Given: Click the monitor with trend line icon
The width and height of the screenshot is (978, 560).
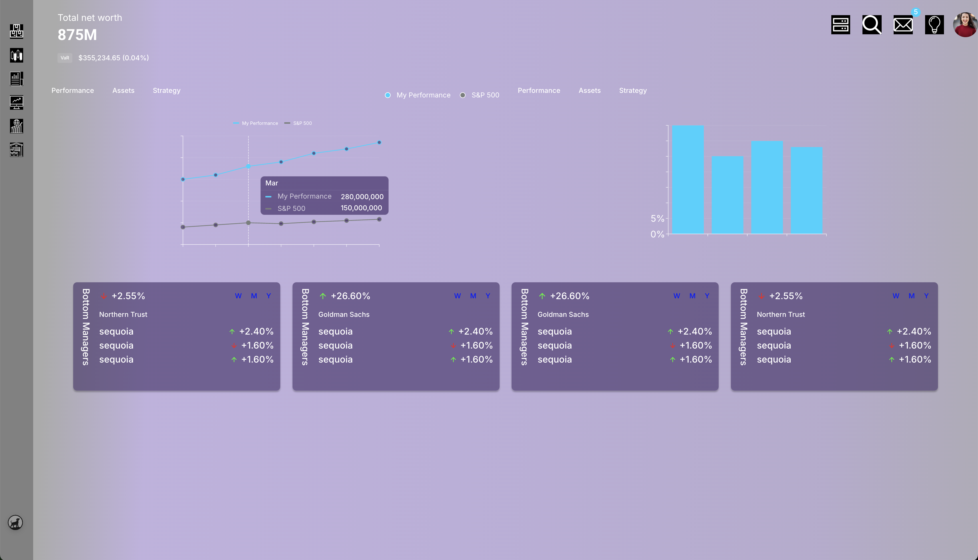Looking at the screenshot, I should pos(16,102).
